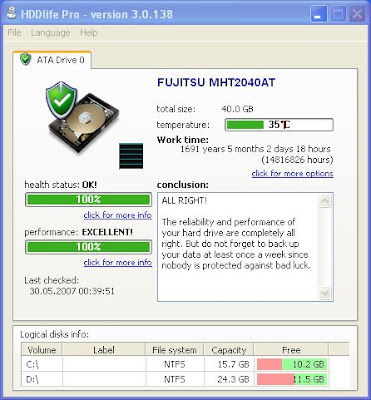Click the FUJITSU MHT2040AT drive name
The height and width of the screenshot is (400, 371).
coord(216,82)
